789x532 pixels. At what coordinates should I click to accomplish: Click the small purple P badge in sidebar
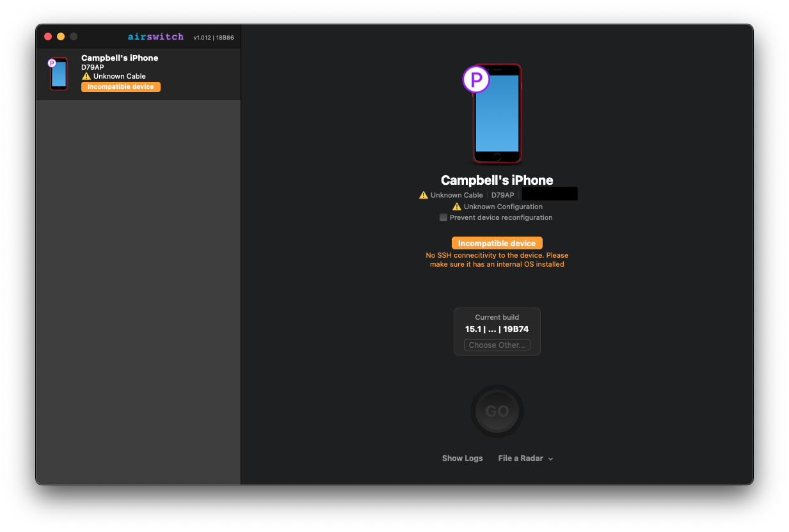52,63
